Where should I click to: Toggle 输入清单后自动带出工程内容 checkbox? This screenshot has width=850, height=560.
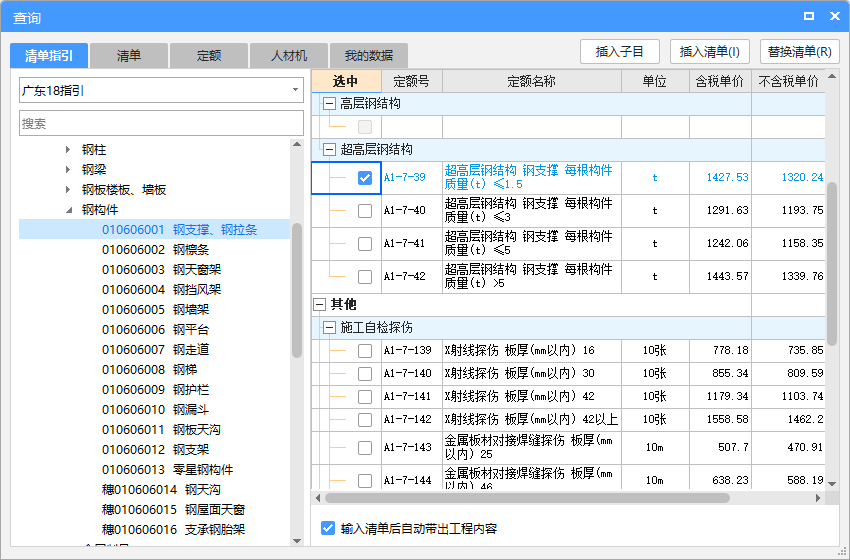pyautogui.click(x=327, y=528)
